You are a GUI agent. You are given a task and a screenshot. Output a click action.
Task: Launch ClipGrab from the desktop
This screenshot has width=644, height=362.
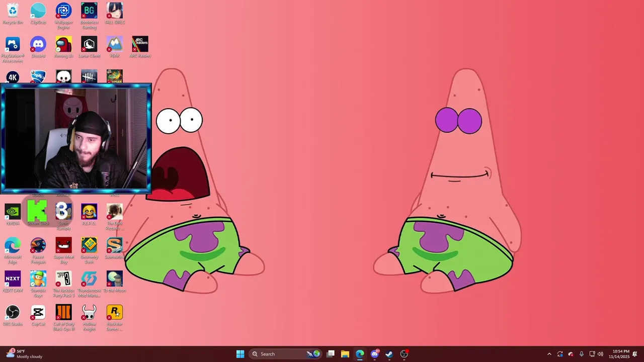click(38, 14)
